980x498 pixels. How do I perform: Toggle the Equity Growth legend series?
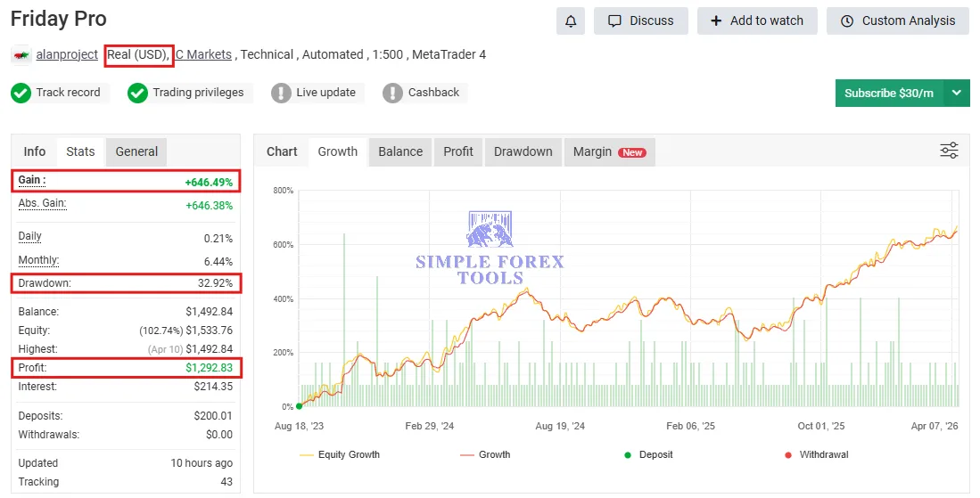(340, 455)
